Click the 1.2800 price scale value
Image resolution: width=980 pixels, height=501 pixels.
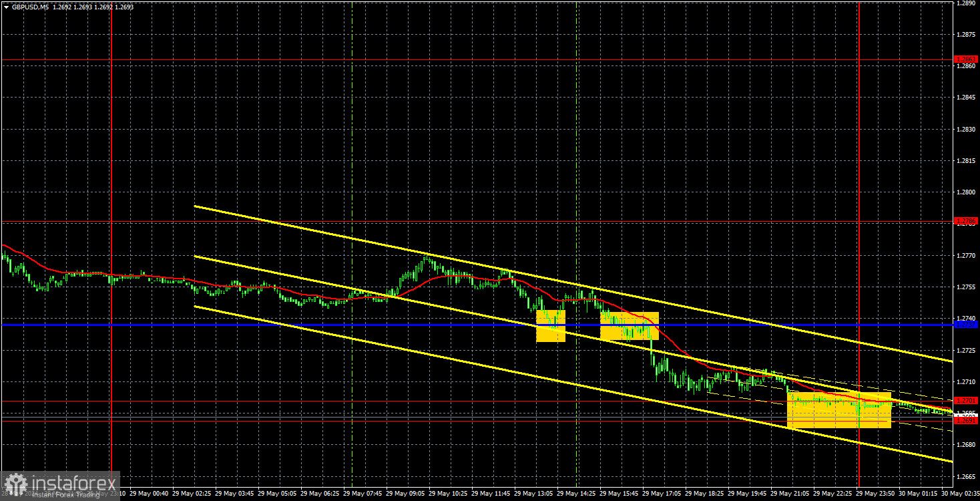[x=966, y=192]
